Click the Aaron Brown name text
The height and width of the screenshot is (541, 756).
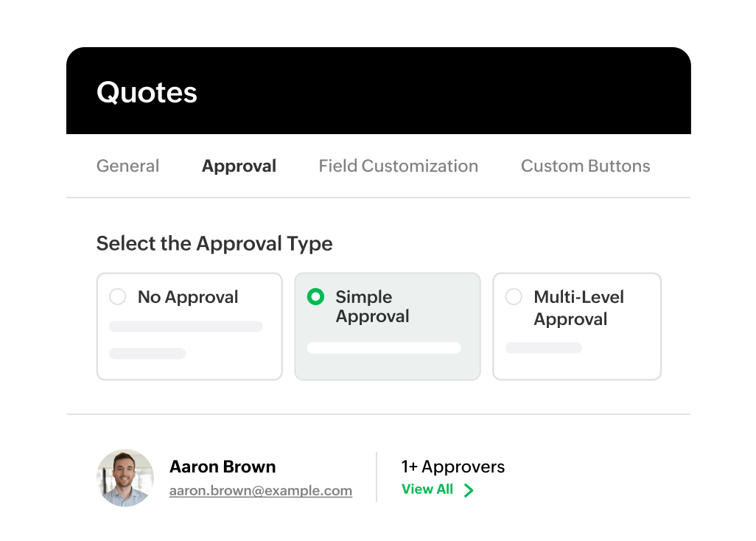(223, 467)
